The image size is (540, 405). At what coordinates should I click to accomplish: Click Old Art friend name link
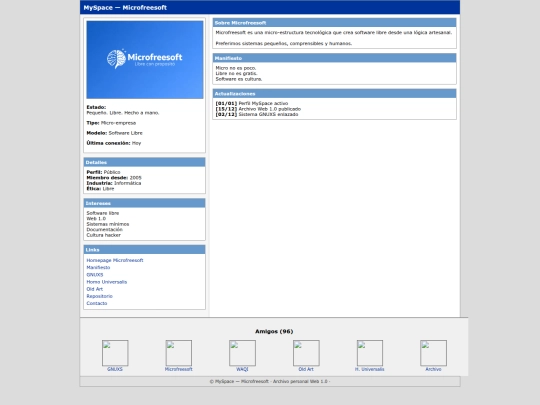point(306,369)
